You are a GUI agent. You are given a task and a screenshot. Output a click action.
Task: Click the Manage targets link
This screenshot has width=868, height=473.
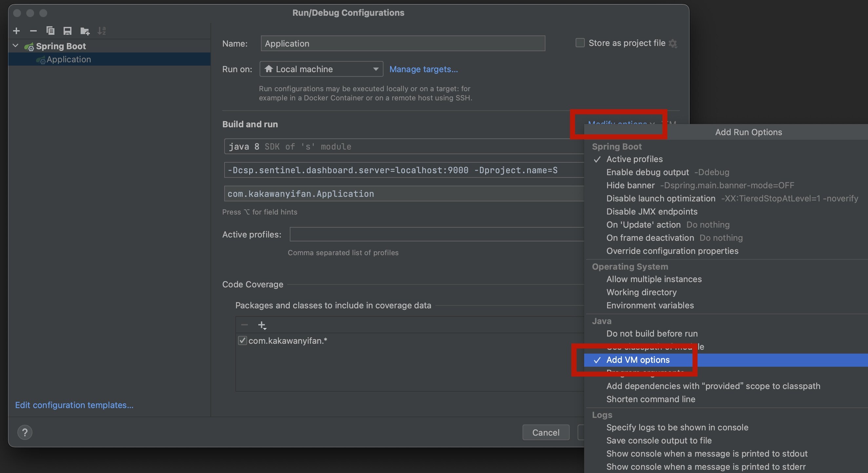423,69
